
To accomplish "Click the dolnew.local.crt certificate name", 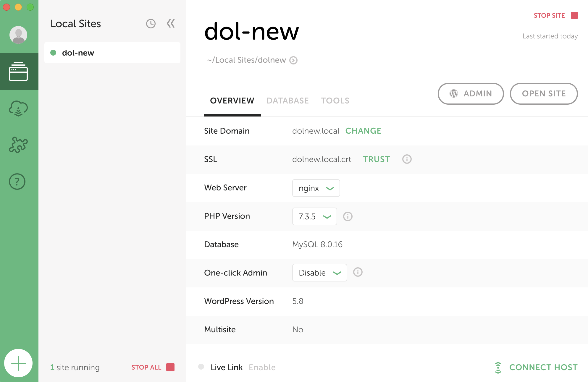I will point(322,159).
